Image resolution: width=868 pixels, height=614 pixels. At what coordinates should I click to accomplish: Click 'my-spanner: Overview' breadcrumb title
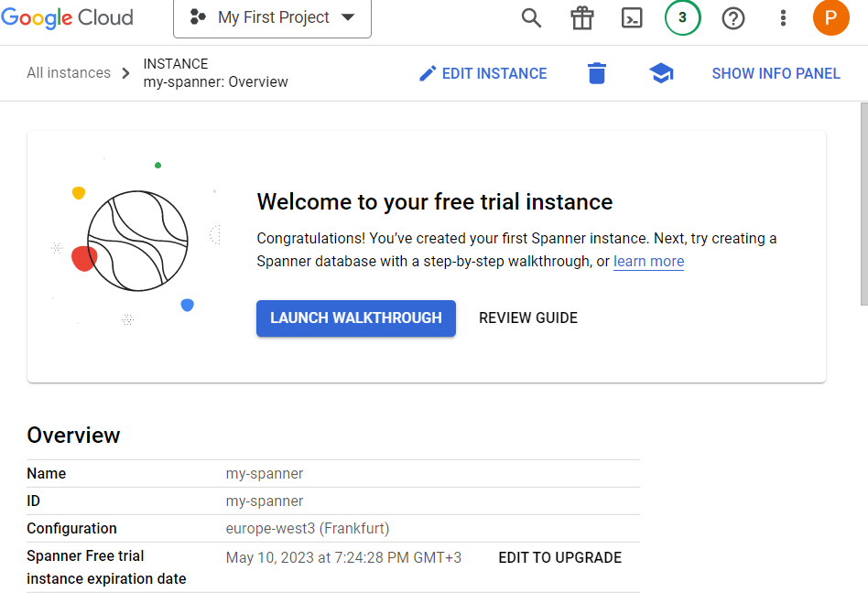pyautogui.click(x=215, y=81)
